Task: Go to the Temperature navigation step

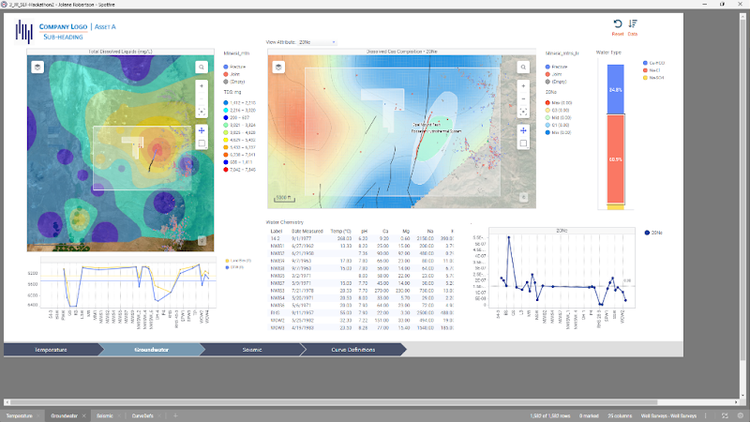Action: click(51, 350)
